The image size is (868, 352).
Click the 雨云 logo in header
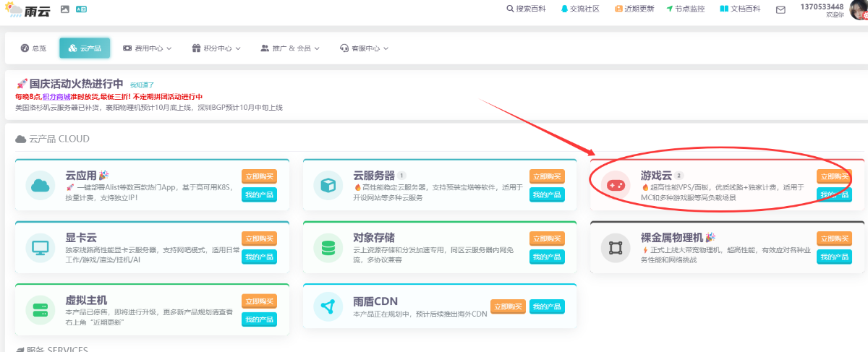27,9
